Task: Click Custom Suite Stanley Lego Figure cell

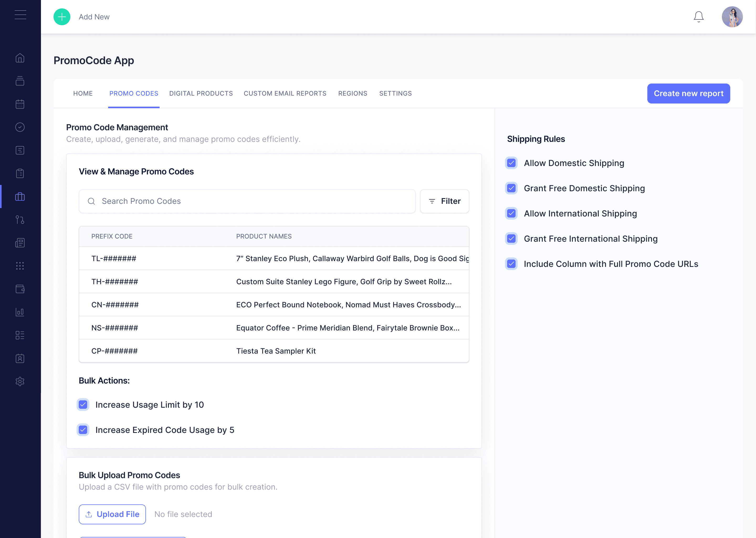Action: (344, 282)
